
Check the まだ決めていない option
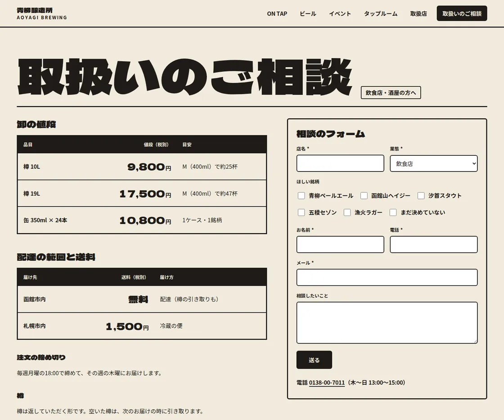(x=393, y=212)
